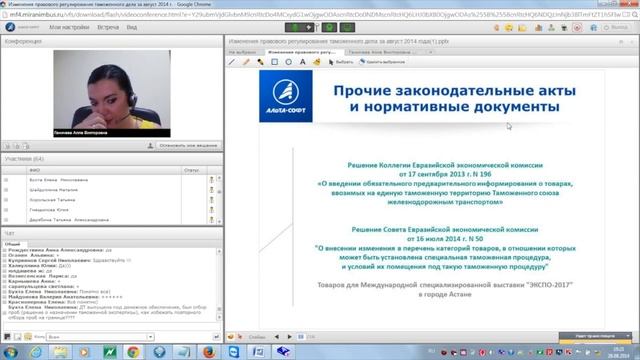Open Microsoft Word from taskbar
Image resolution: width=640 pixels, height=360 pixels.
coord(259,352)
